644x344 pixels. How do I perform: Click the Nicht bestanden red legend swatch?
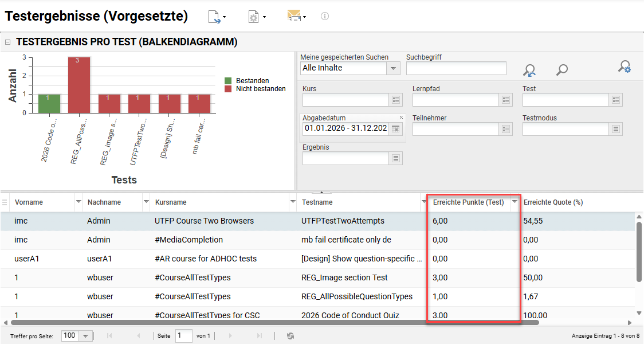point(228,89)
